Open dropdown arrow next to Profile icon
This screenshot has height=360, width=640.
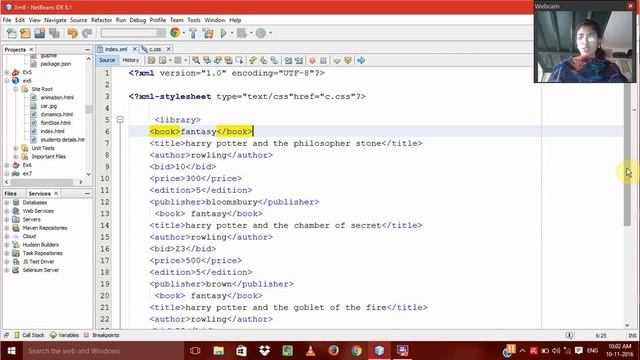(x=270, y=33)
